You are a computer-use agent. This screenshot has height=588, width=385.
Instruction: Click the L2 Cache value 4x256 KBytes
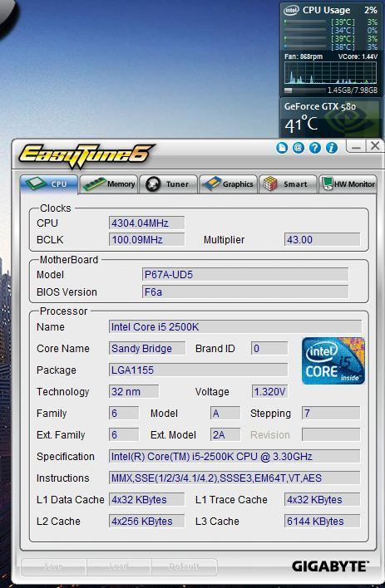(146, 521)
